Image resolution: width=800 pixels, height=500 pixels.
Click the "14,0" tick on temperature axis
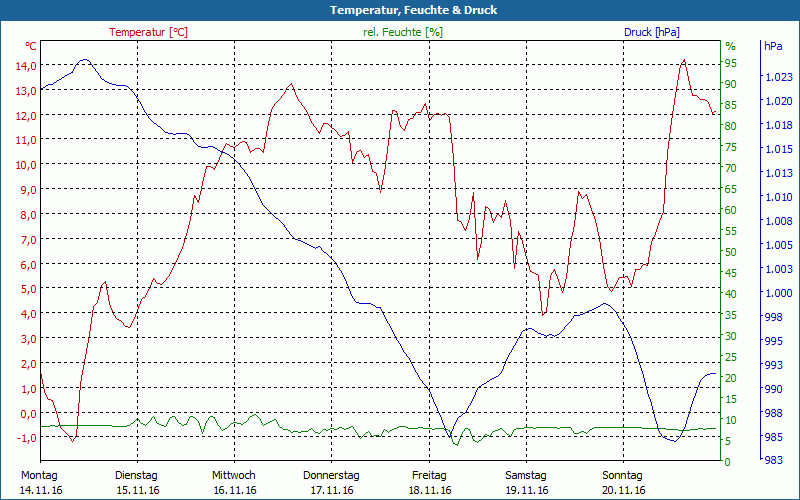pyautogui.click(x=24, y=65)
